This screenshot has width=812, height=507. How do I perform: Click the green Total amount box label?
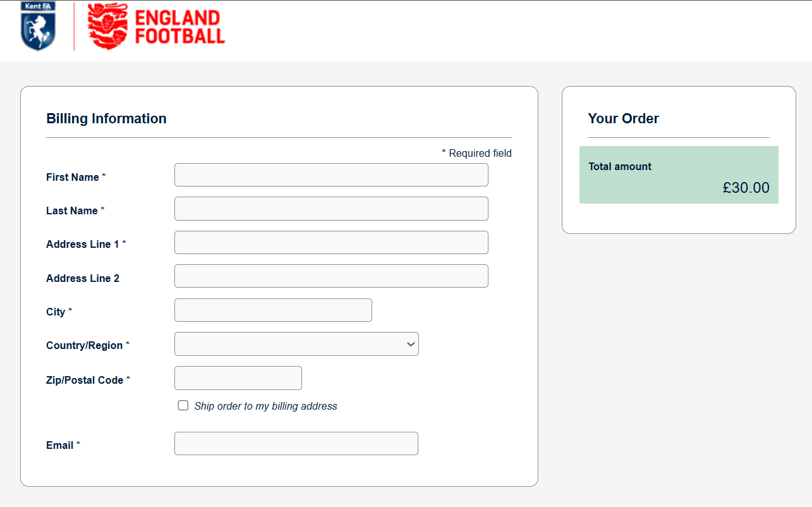(x=620, y=167)
